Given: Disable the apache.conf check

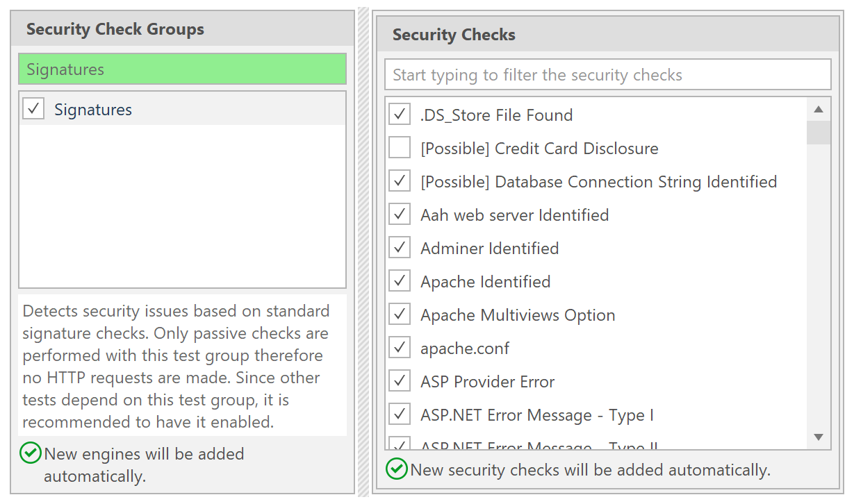Looking at the screenshot, I should [400, 347].
